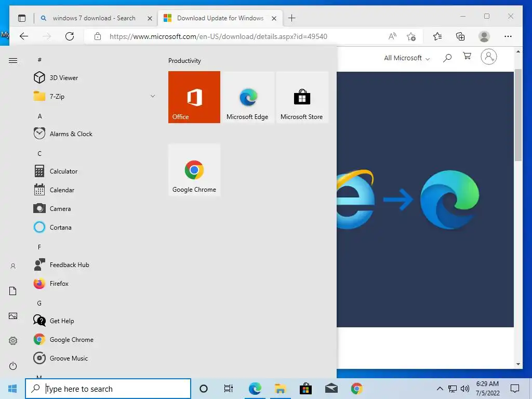
Task: Expand the Start menu hamburger button
Action: click(13, 60)
